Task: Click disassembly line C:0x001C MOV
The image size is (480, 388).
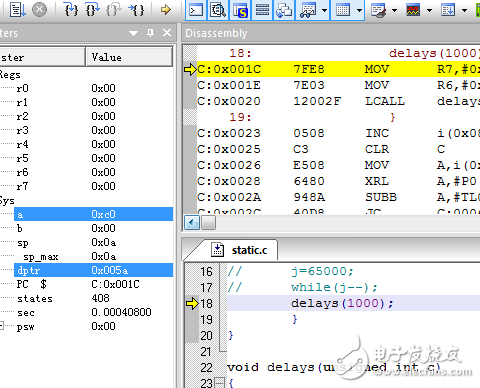Action: click(x=338, y=69)
